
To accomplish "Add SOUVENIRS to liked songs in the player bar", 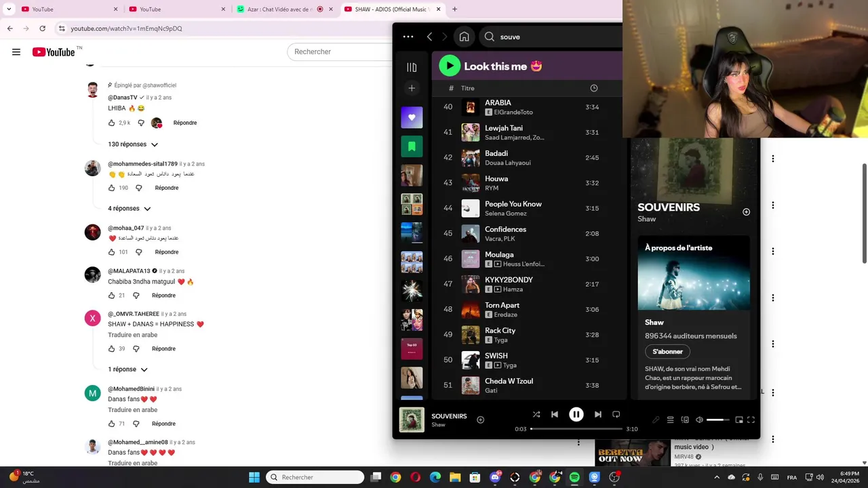I will click(x=480, y=420).
